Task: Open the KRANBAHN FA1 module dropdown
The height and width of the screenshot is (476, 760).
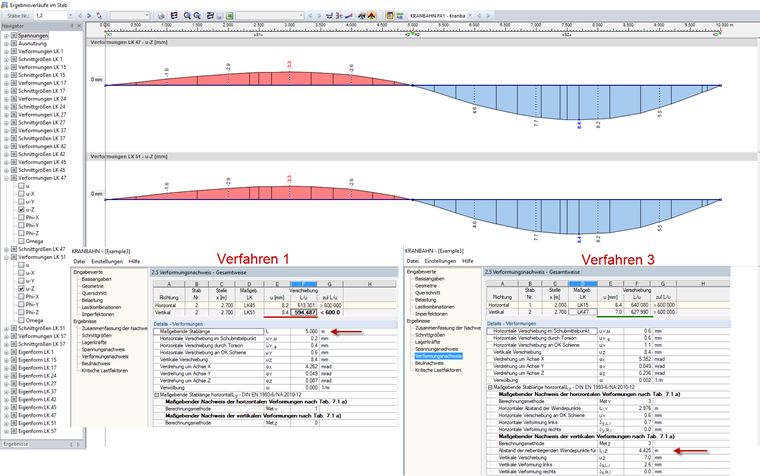Action: pyautogui.click(x=470, y=16)
